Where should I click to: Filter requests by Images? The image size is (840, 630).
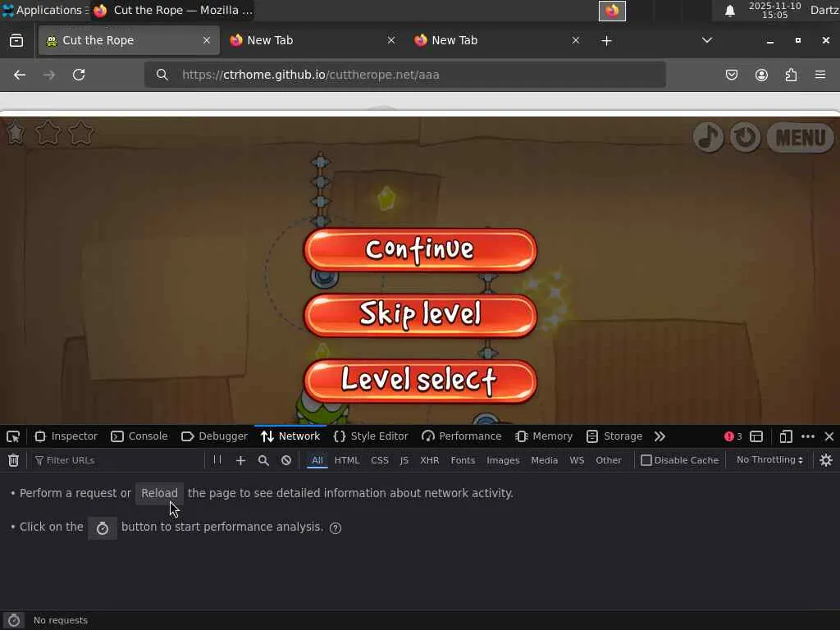[503, 460]
